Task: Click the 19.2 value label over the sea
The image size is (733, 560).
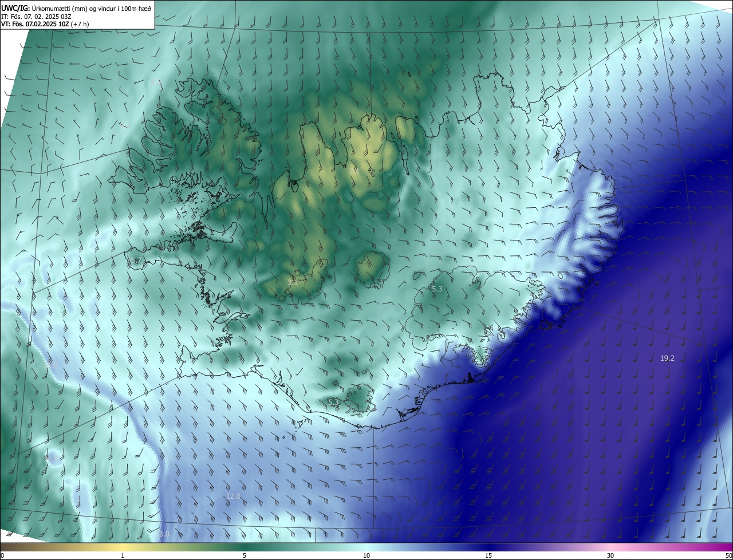Action: [667, 358]
